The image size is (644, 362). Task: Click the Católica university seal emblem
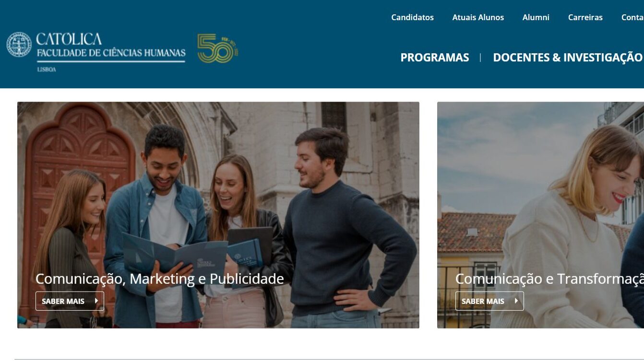tap(19, 45)
